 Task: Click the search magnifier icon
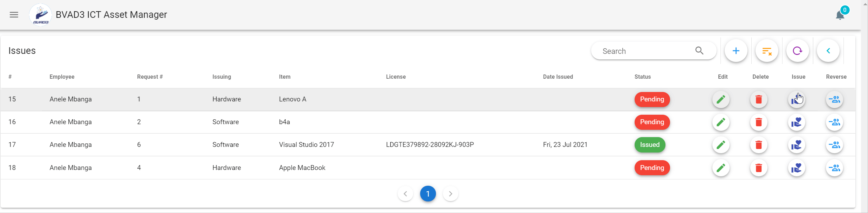click(x=699, y=51)
